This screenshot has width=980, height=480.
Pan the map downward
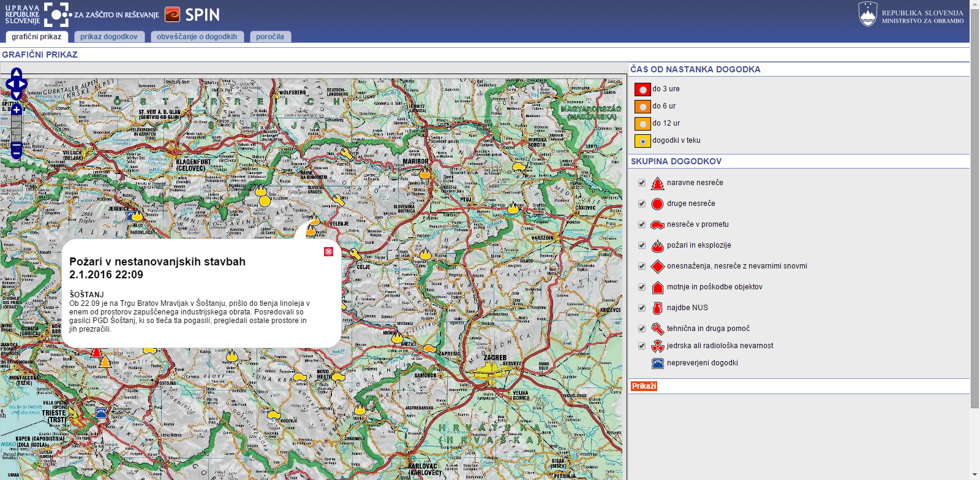(x=17, y=95)
